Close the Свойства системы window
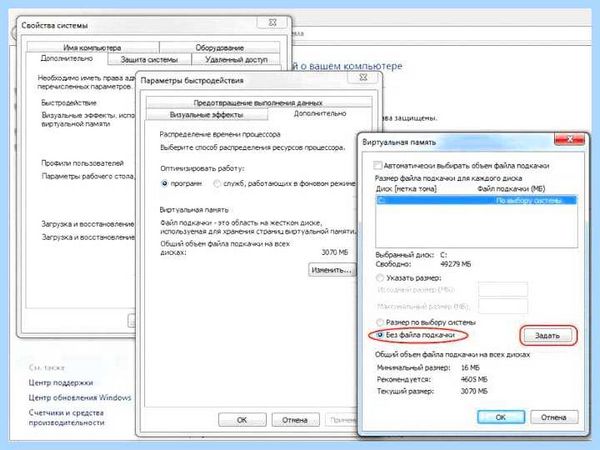This screenshot has width=600, height=450. (272, 22)
